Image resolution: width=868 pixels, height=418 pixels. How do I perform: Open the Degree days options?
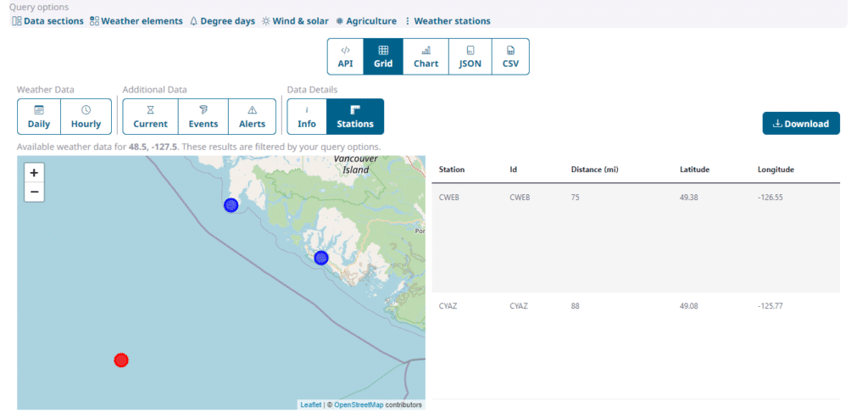click(x=221, y=21)
